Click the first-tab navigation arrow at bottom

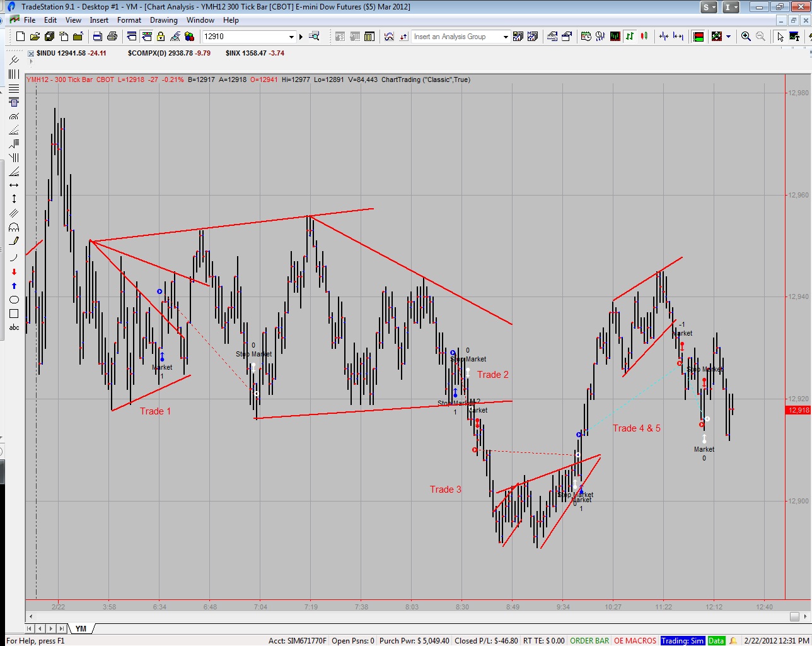point(30,628)
